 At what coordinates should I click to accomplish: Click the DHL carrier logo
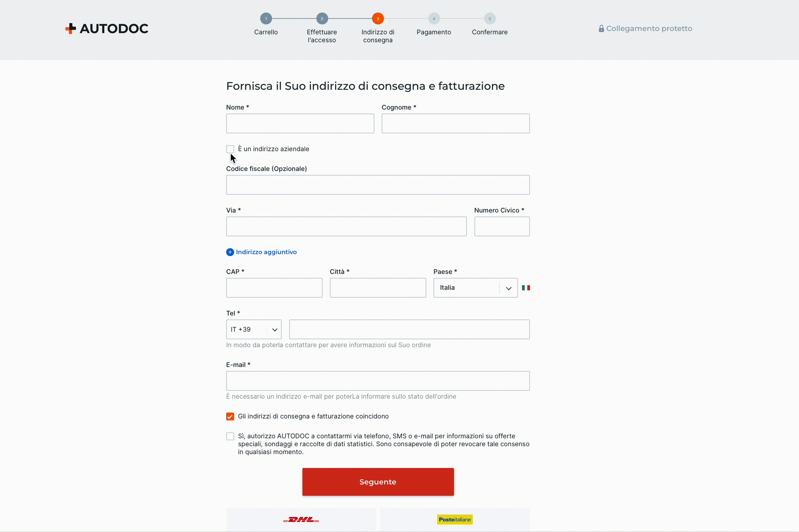301,519
